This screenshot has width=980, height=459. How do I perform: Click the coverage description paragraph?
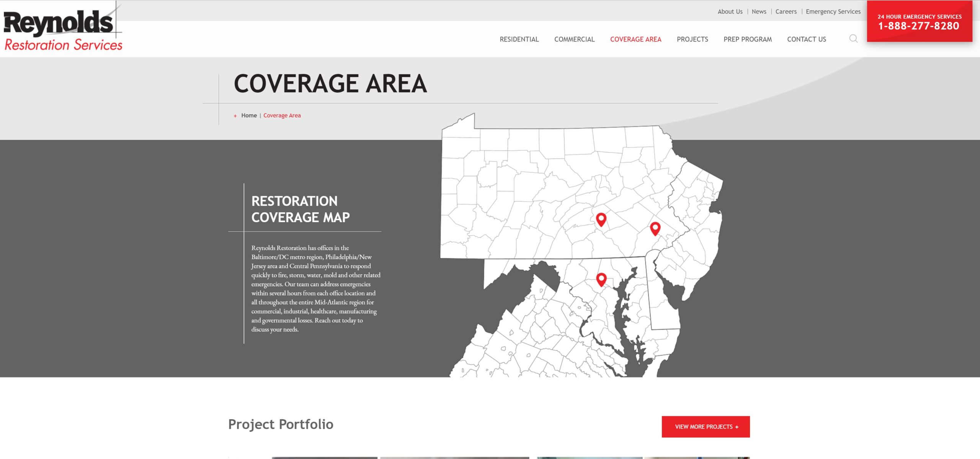click(315, 289)
